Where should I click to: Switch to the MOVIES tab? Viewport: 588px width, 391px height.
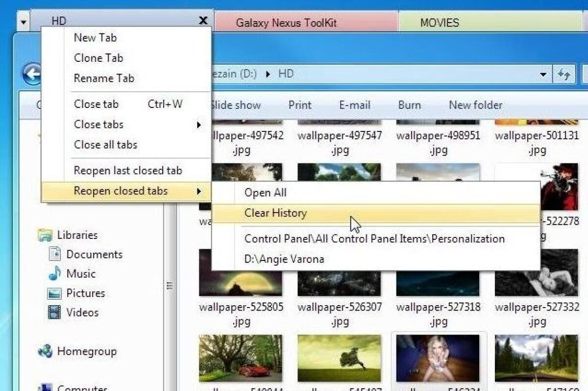coord(439,22)
